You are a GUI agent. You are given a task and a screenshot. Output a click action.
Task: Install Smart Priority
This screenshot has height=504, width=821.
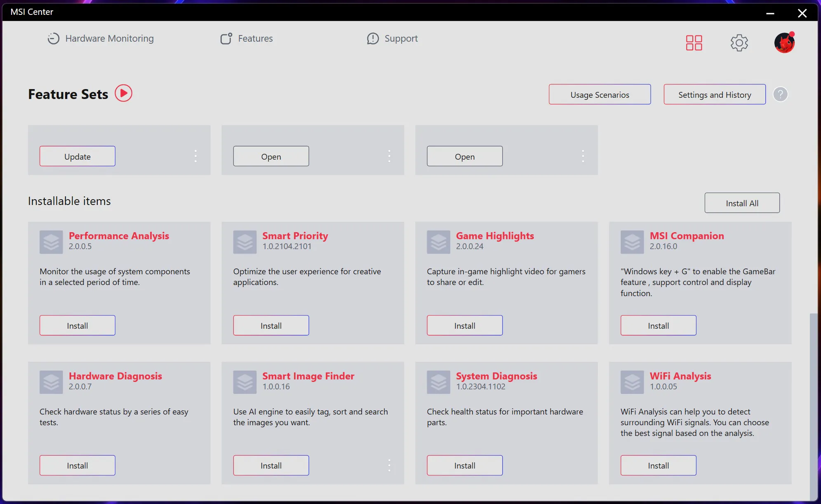coord(271,325)
